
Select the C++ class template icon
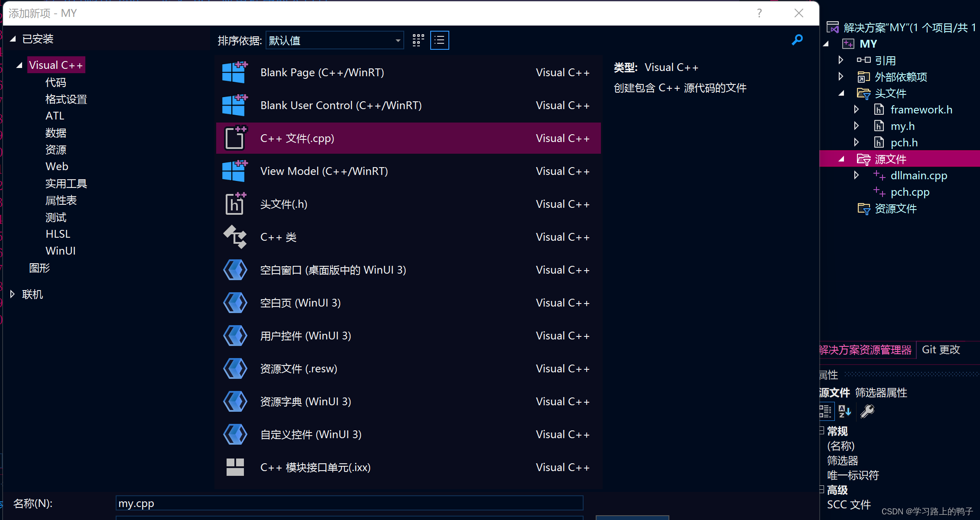235,237
